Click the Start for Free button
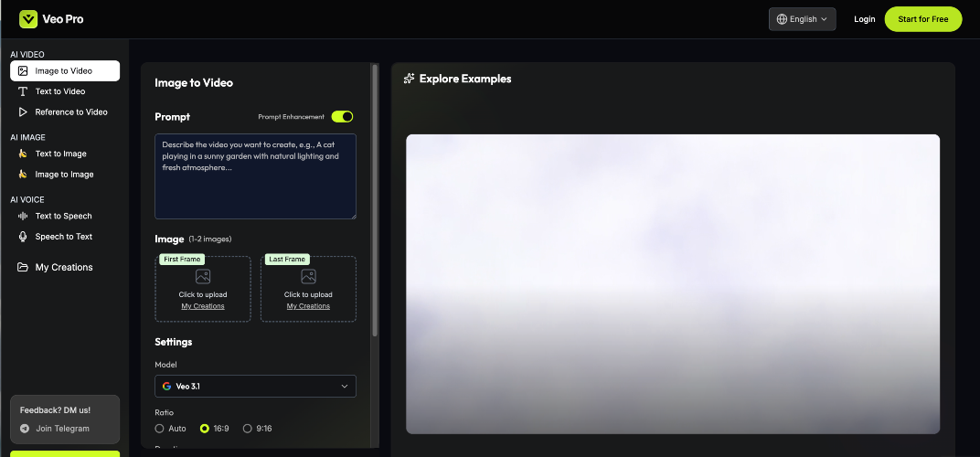The height and width of the screenshot is (457, 980). 923,19
